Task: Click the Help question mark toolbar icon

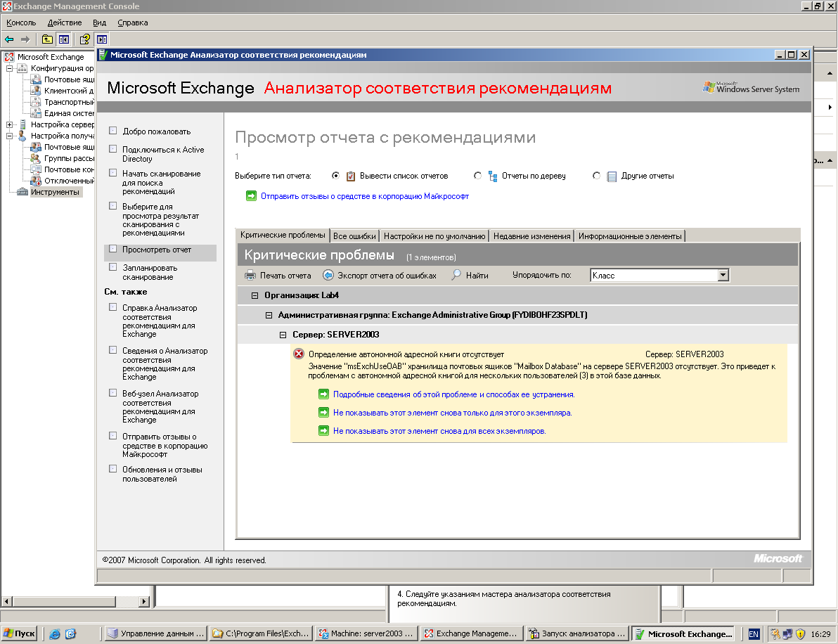Action: [84, 39]
